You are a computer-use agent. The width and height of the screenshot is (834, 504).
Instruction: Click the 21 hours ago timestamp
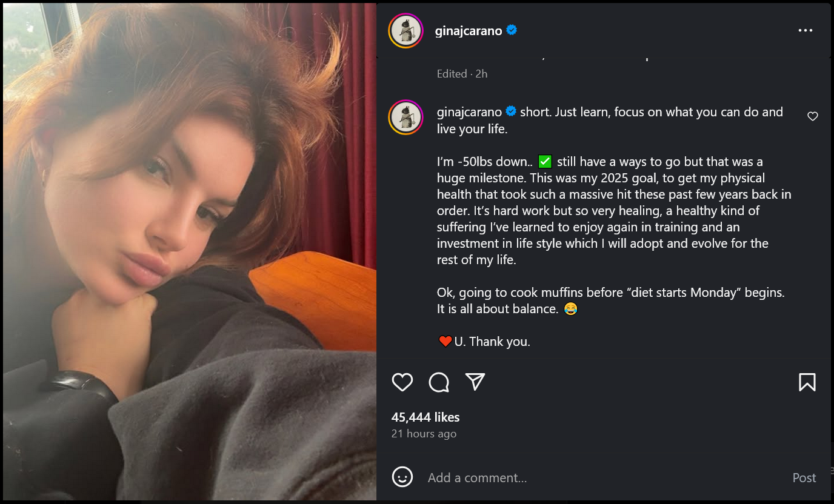(x=424, y=434)
